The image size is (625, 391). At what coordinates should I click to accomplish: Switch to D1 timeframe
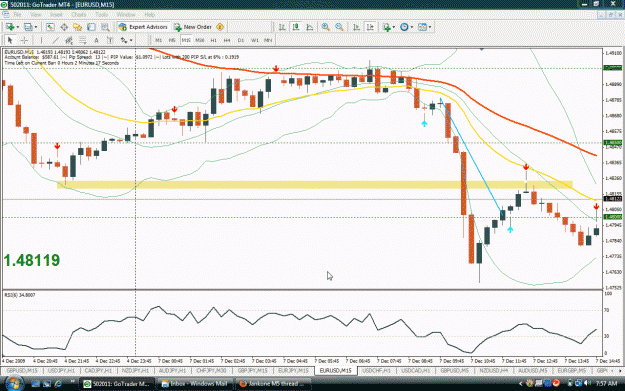[240, 40]
